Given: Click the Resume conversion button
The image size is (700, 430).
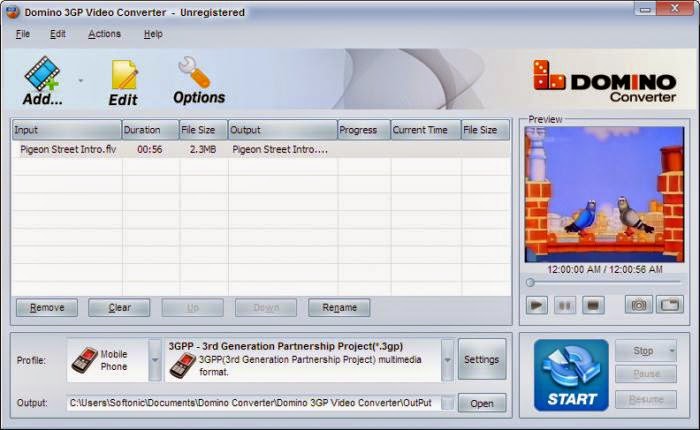Looking at the screenshot, I should (646, 399).
